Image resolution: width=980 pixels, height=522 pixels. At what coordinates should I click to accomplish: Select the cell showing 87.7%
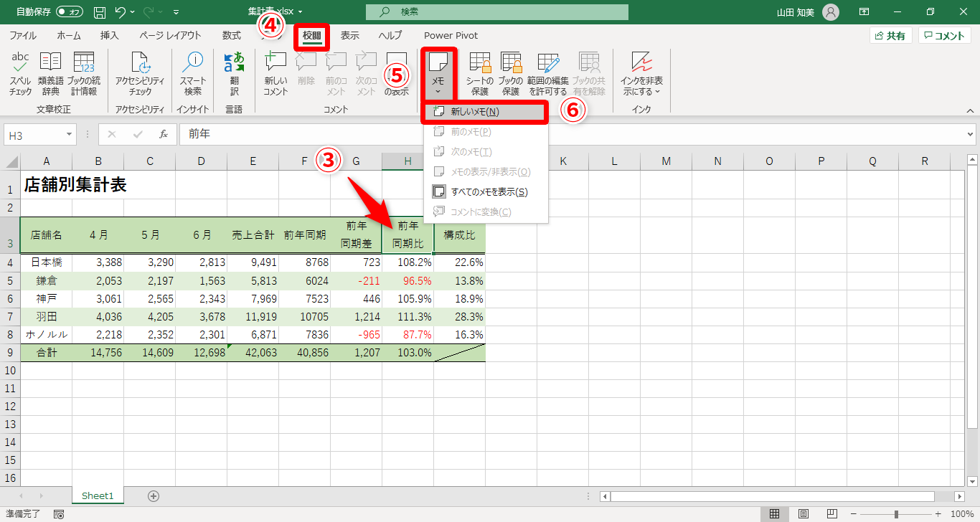(x=407, y=334)
